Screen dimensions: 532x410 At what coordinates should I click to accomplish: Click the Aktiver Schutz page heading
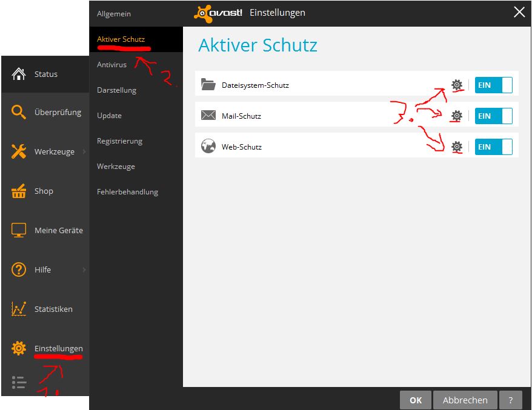click(258, 45)
